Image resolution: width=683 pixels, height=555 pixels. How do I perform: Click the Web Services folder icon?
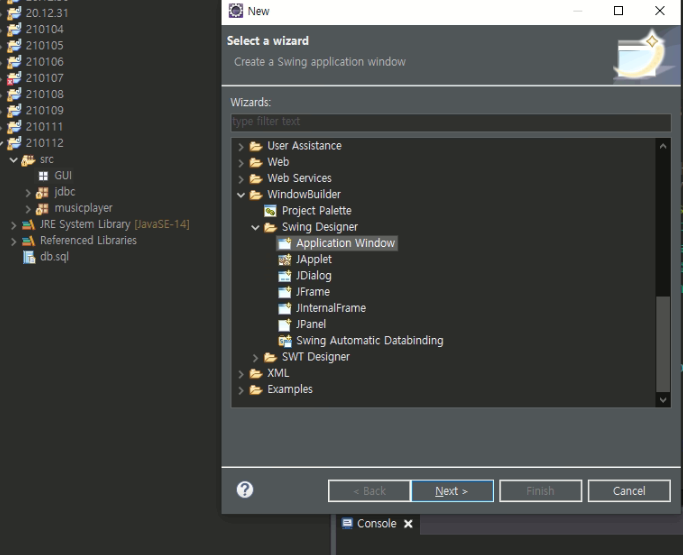click(x=256, y=179)
